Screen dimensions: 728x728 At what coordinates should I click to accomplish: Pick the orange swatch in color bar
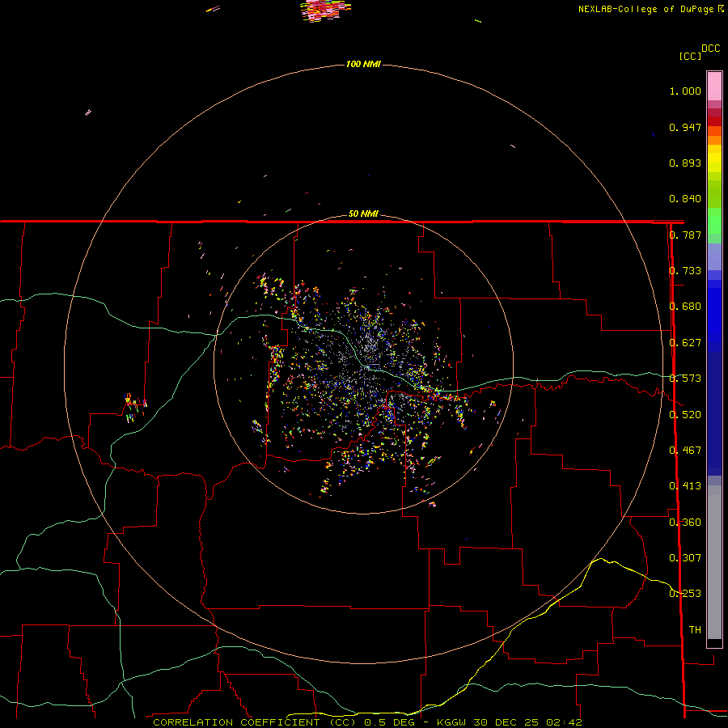click(714, 140)
